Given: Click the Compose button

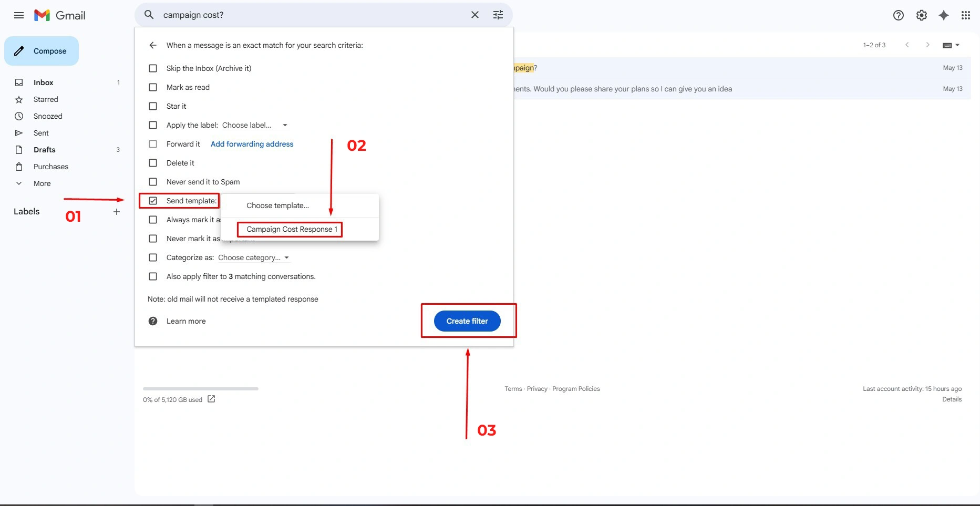Looking at the screenshot, I should click(x=42, y=51).
